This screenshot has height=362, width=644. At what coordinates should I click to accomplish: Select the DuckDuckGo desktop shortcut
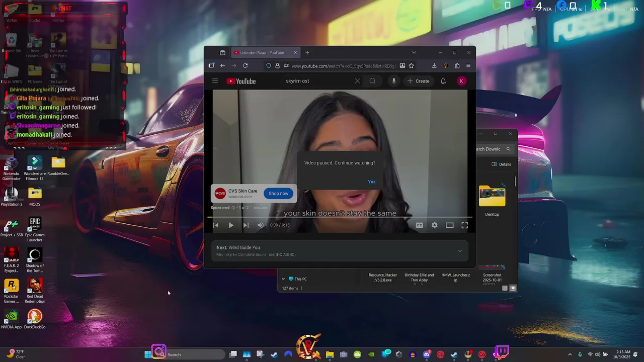click(35, 319)
